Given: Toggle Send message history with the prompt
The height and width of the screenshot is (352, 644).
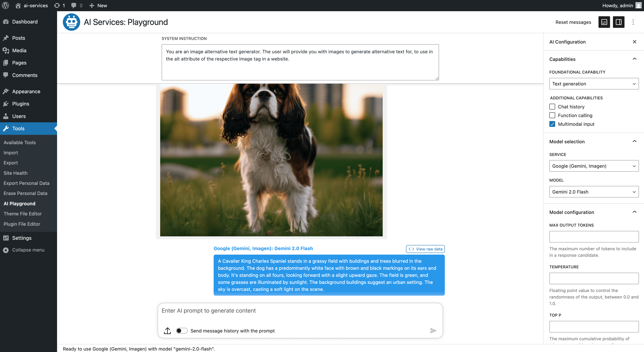Looking at the screenshot, I should click(182, 331).
